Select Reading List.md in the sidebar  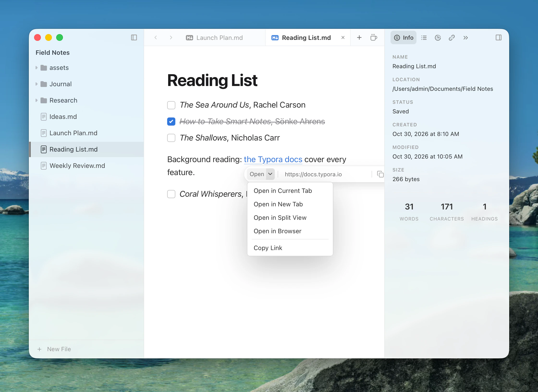coord(86,149)
